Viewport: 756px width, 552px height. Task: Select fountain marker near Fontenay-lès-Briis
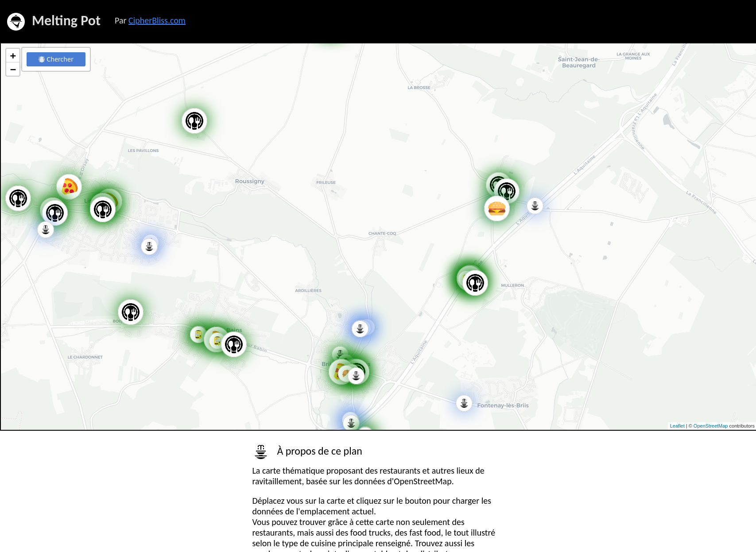click(464, 403)
